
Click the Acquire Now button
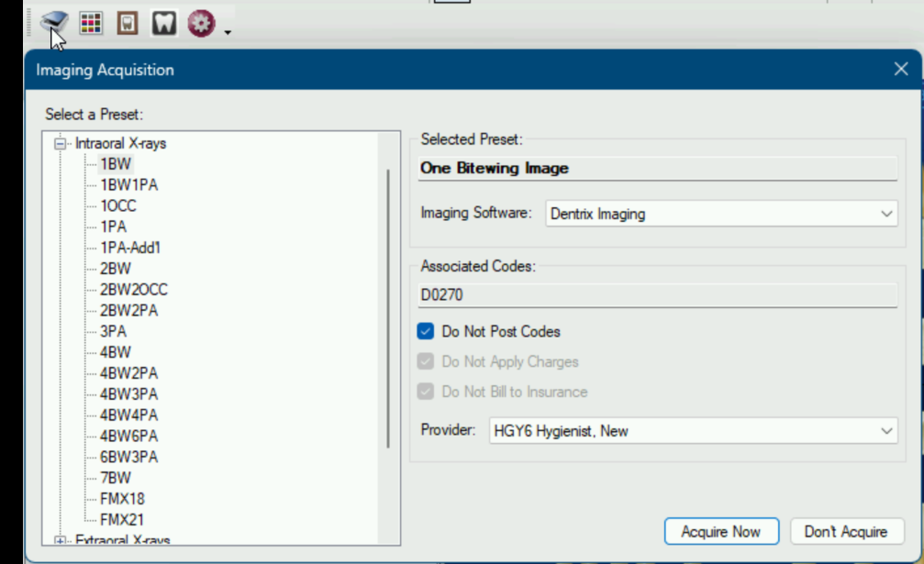click(721, 532)
